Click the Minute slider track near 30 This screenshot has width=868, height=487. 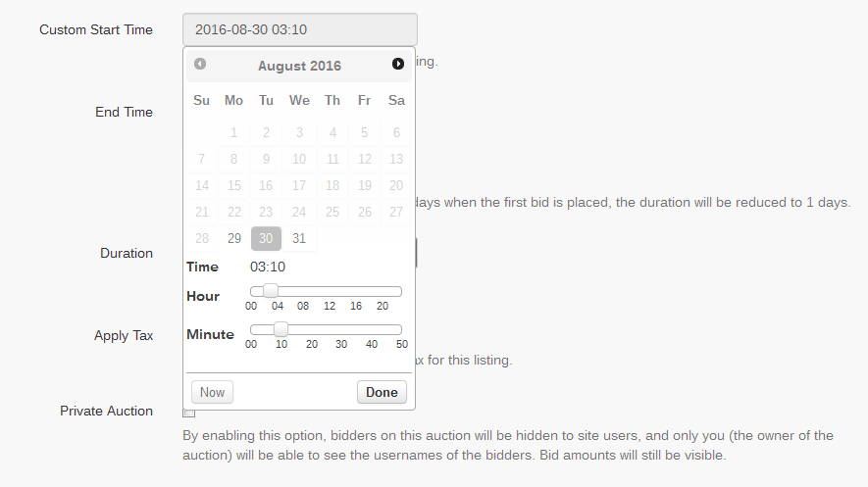[x=340, y=329]
